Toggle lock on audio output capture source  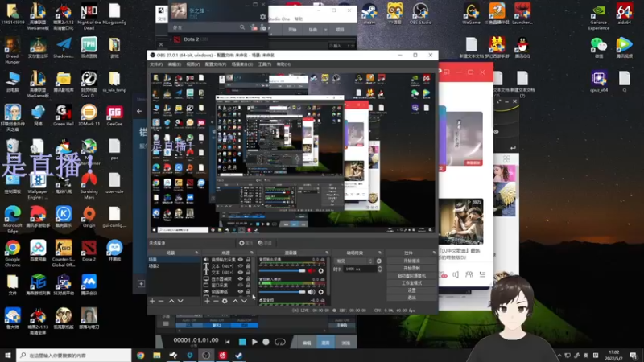[248, 260]
